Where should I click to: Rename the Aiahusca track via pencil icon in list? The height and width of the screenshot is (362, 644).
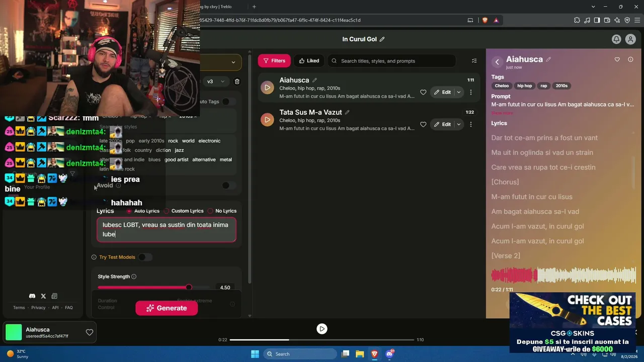314,80
